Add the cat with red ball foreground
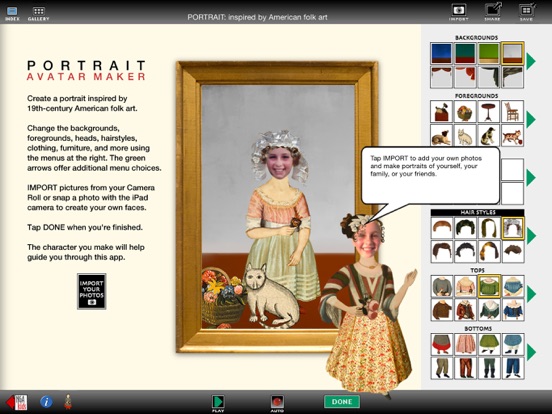This screenshot has height=414, width=552. click(x=513, y=135)
